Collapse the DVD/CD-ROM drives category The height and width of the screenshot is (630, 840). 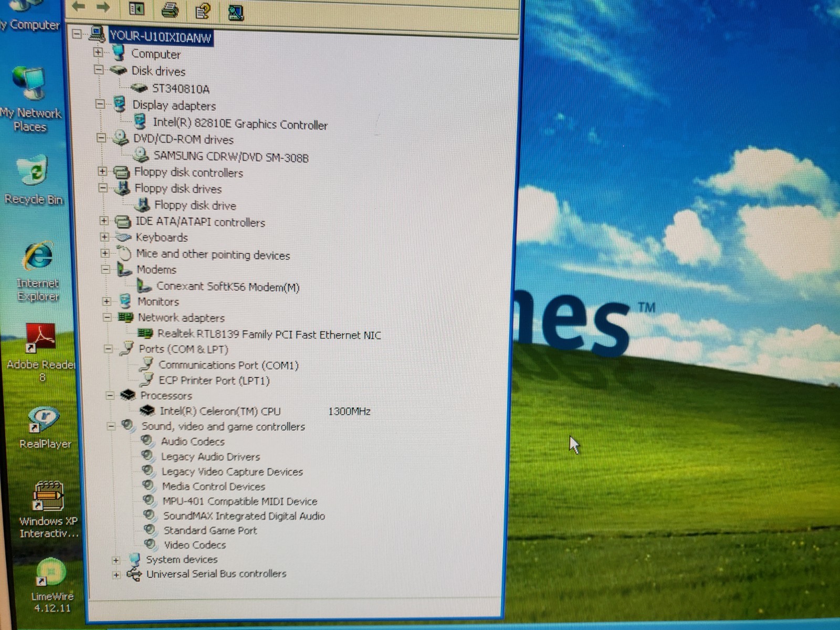pyautogui.click(x=101, y=138)
